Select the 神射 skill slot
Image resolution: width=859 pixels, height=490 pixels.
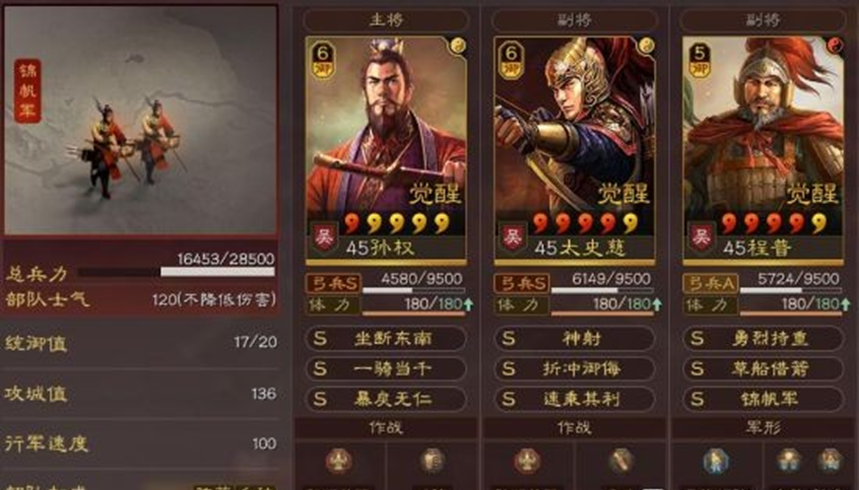click(574, 338)
